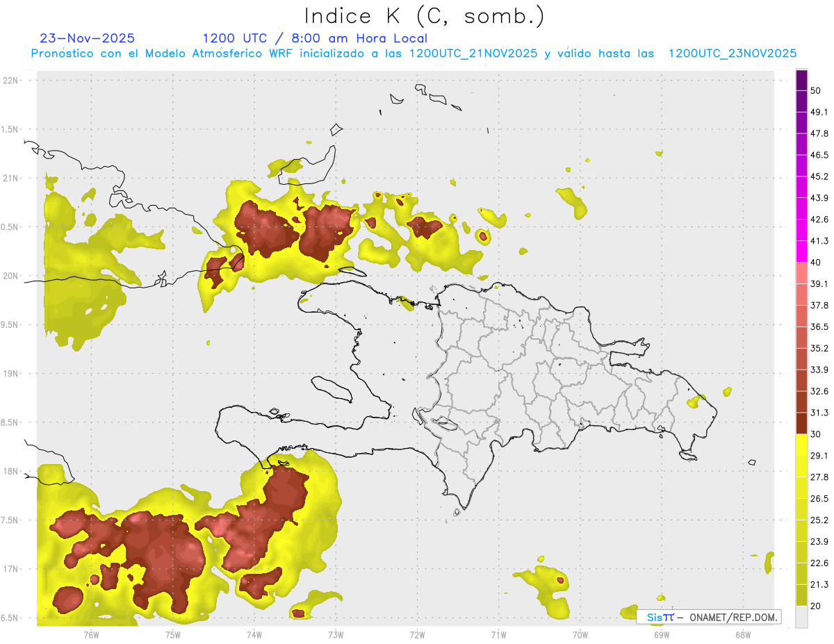The image size is (834, 644).
Task: Click the colorbar value "33.9"
Action: (x=819, y=370)
